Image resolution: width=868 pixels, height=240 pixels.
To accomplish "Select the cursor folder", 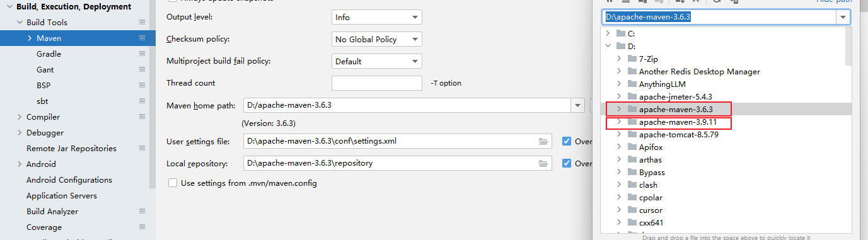I will [x=651, y=210].
